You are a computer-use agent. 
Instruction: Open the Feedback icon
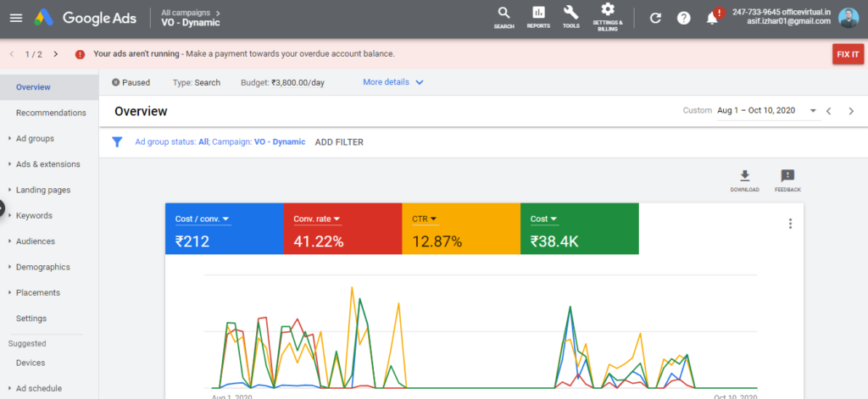(x=787, y=181)
